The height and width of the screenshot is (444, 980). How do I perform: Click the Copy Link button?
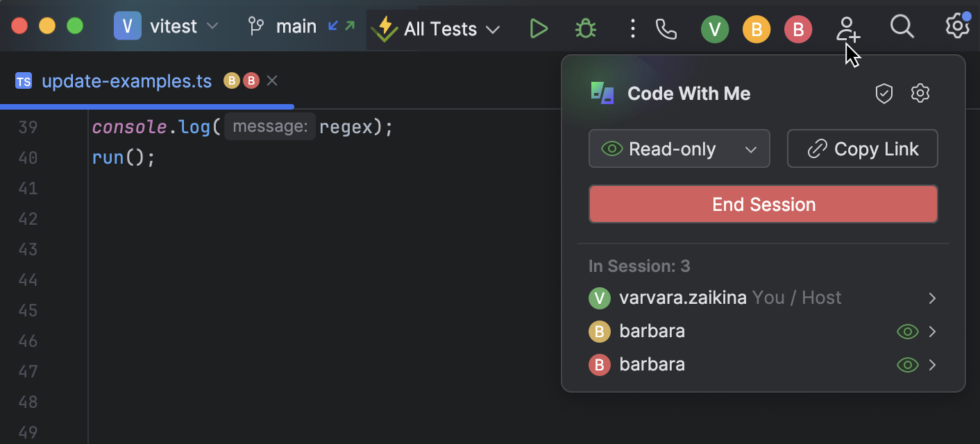coord(862,148)
